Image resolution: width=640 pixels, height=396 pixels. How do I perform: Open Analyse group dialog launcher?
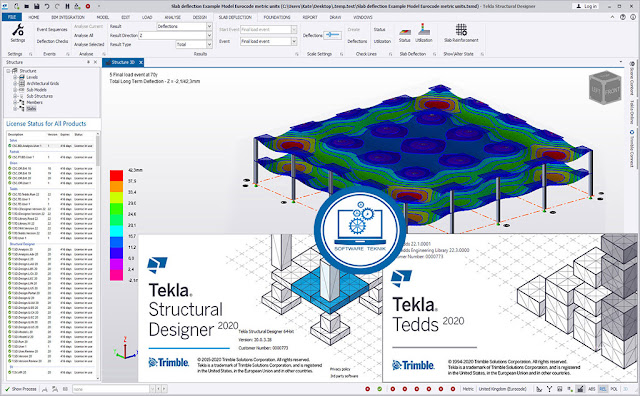[104, 54]
